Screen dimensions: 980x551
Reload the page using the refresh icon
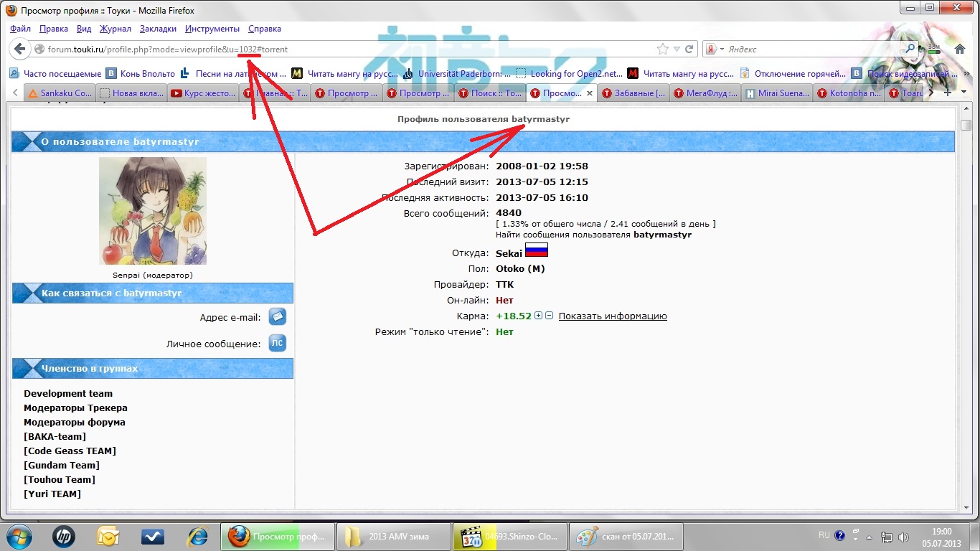[x=689, y=50]
